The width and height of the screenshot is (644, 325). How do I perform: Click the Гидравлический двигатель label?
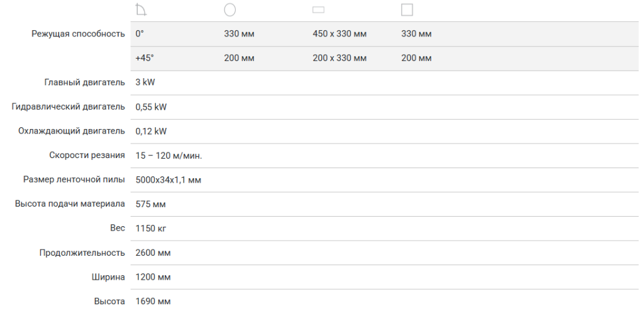tap(68, 106)
